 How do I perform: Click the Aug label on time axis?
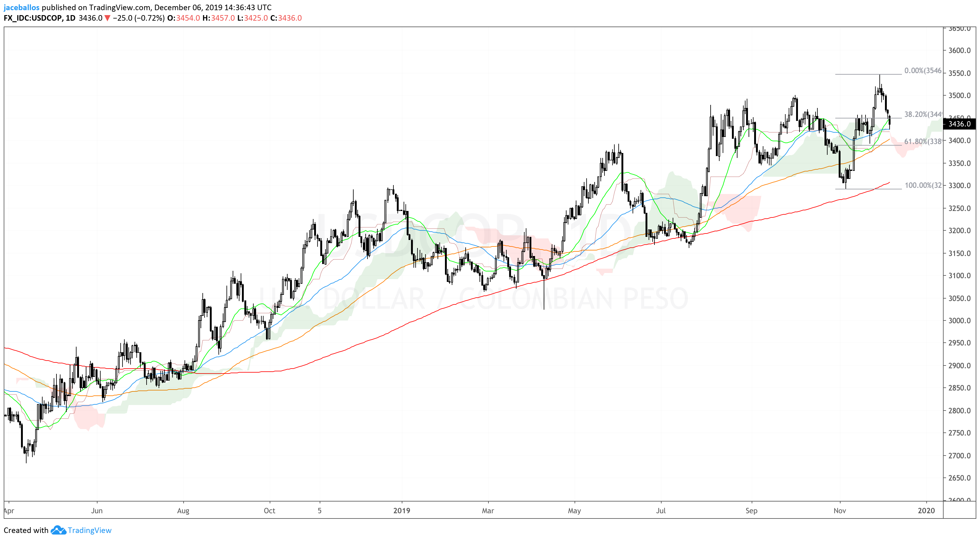pyautogui.click(x=183, y=510)
